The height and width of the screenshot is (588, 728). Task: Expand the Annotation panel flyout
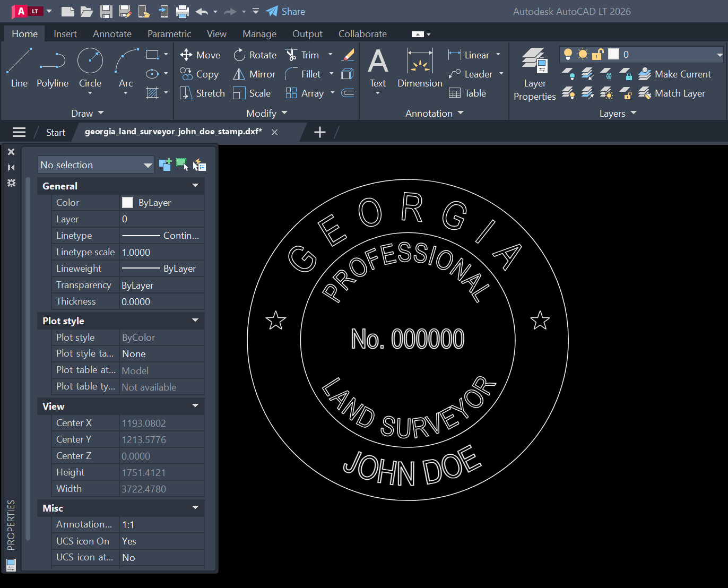click(x=435, y=113)
